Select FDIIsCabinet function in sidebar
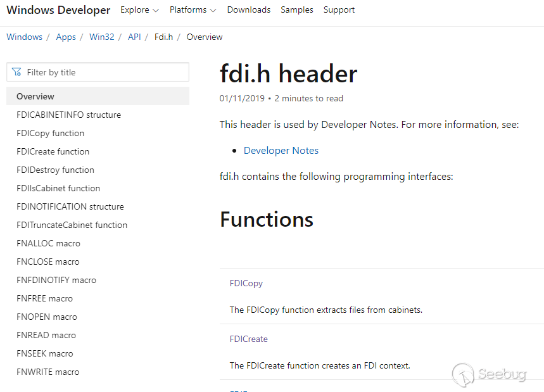 [x=58, y=188]
